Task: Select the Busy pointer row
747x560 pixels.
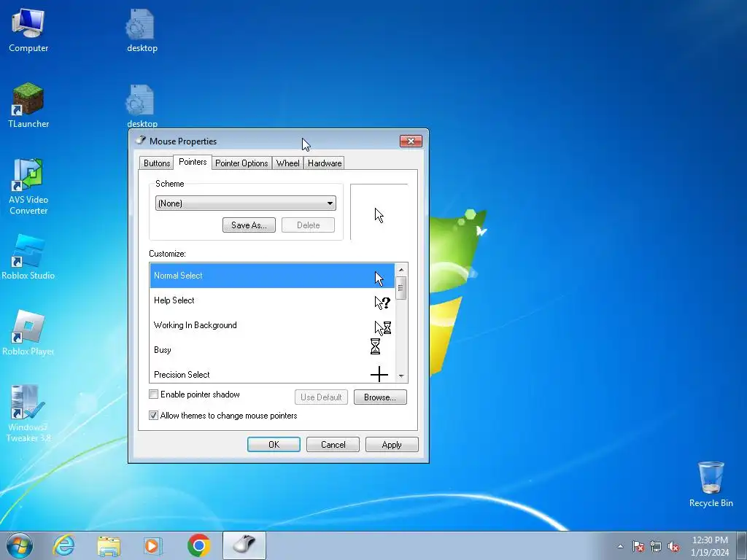Action: point(273,350)
